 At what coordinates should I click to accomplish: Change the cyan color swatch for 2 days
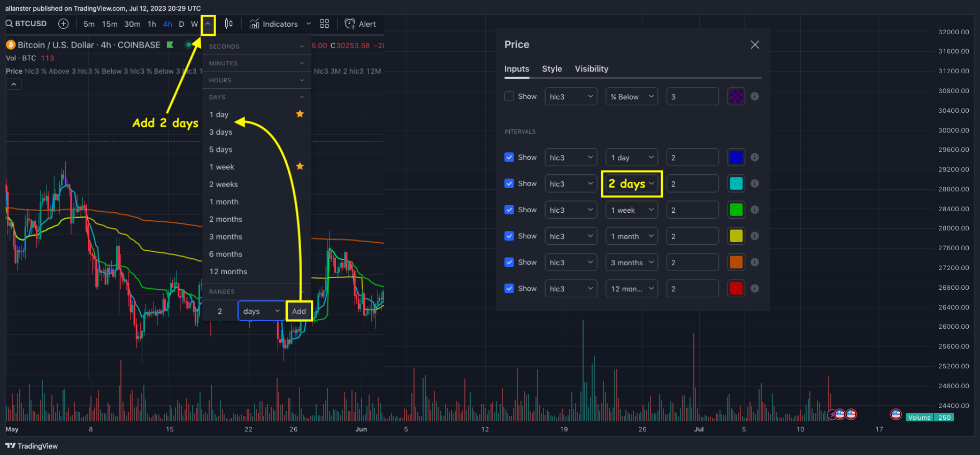coord(736,183)
